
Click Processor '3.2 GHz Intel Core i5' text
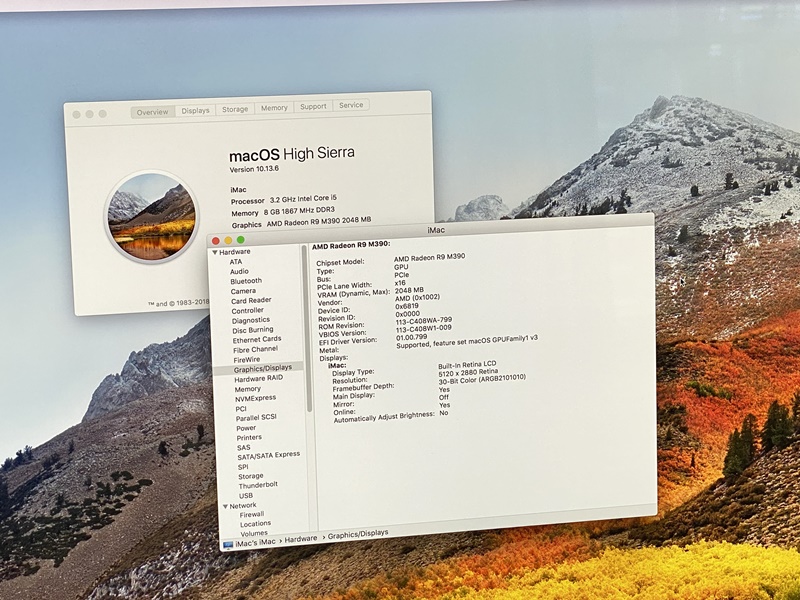coord(303,199)
